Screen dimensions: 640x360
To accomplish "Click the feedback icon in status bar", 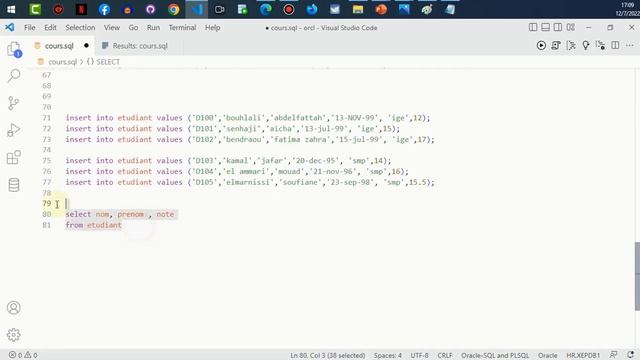I will point(613,355).
